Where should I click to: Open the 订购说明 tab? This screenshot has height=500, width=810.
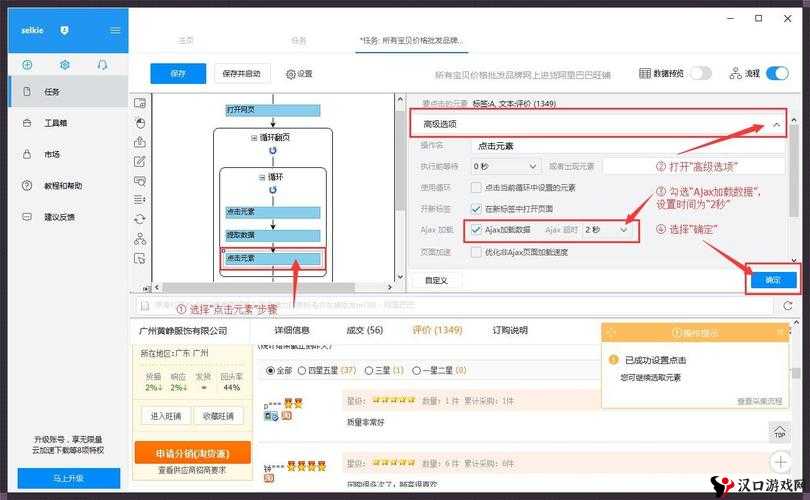tap(510, 330)
